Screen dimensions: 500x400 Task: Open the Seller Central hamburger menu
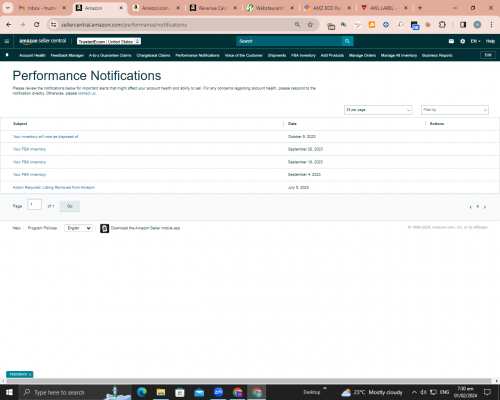click(7, 41)
